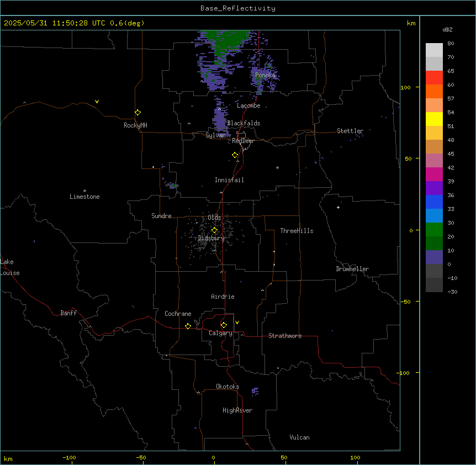Viewport: 476px width, 465px height.
Task: Click the Didsbury town label
Action: [x=211, y=238]
